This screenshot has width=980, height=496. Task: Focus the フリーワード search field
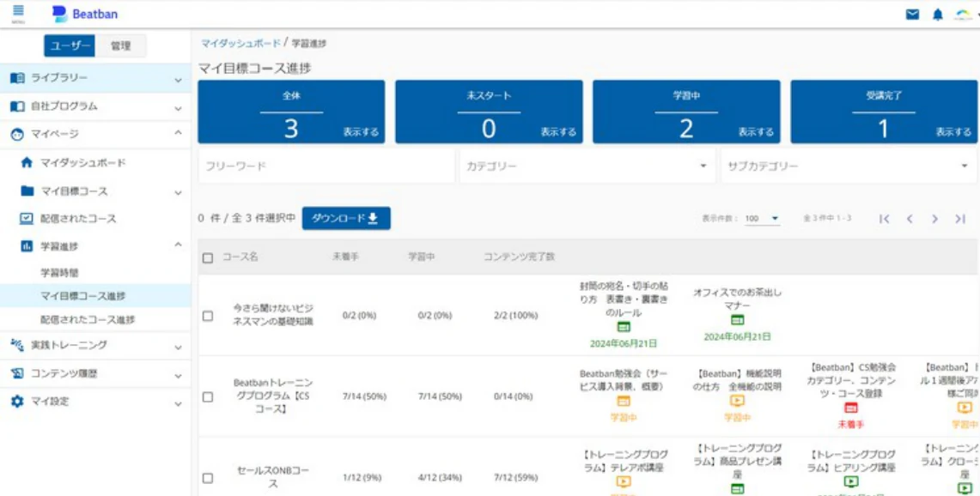pyautogui.click(x=326, y=166)
